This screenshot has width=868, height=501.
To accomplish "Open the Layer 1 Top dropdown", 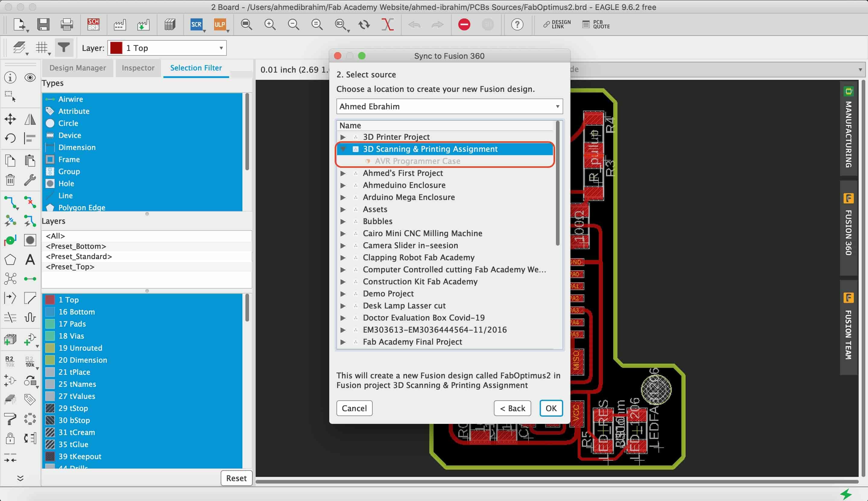I will click(167, 48).
